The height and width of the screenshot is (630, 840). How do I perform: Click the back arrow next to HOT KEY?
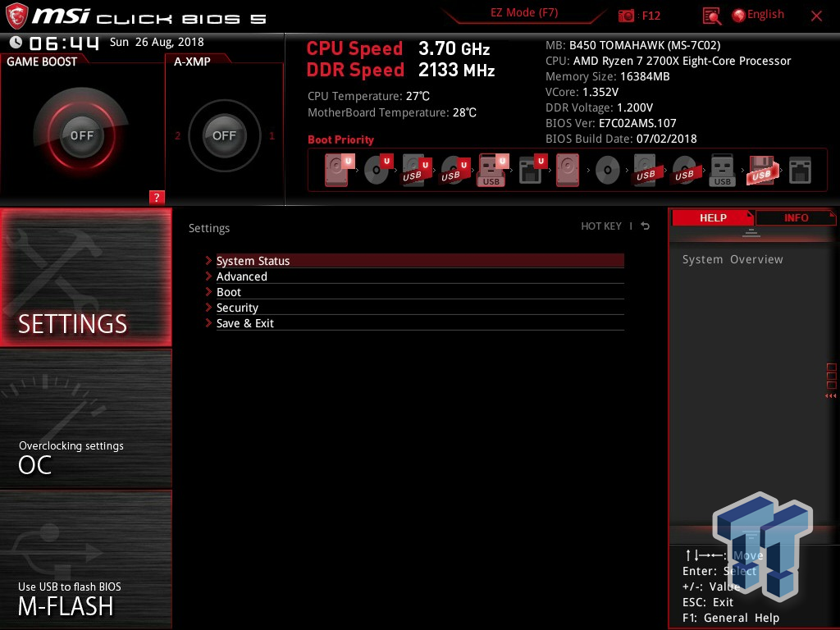click(x=646, y=226)
